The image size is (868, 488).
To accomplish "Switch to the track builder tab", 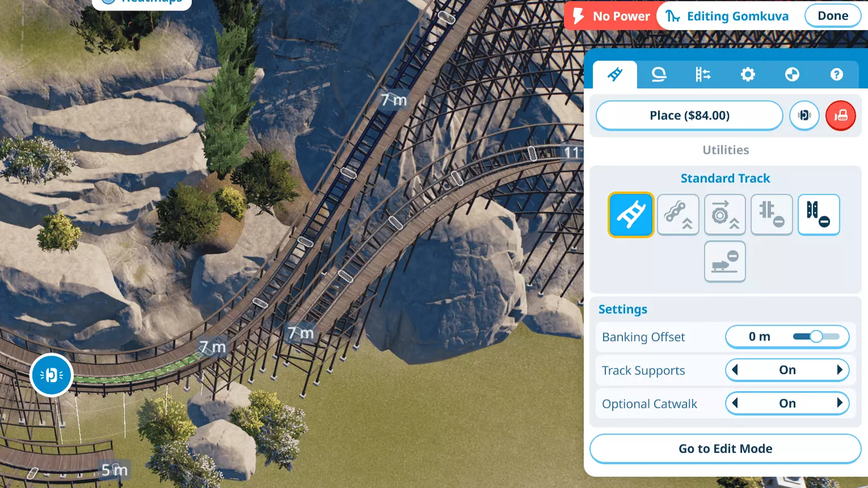I will [615, 74].
